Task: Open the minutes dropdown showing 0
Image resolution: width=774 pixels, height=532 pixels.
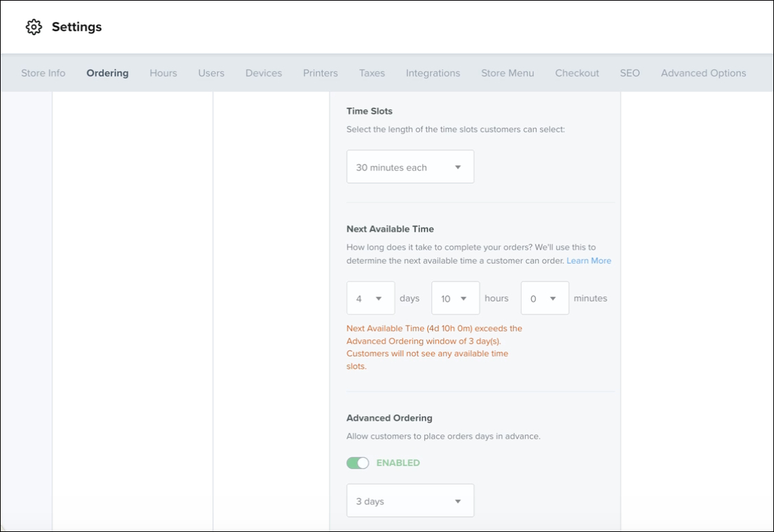Action: point(544,299)
